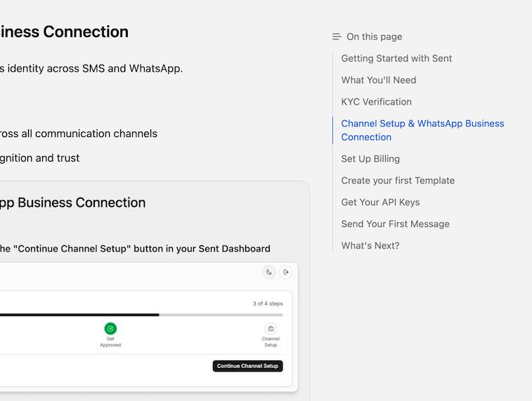The height and width of the screenshot is (401, 532).
Task: Click the green Get Approved check icon
Action: point(110,329)
